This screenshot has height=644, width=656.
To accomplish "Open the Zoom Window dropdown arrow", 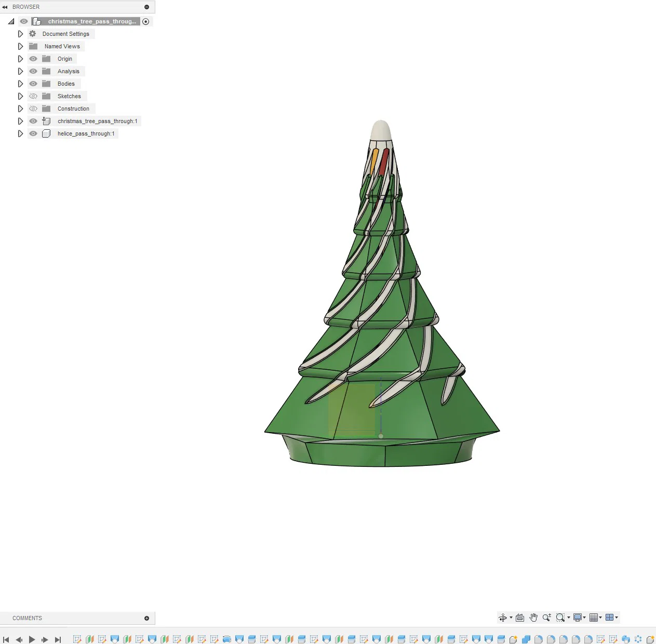I will (569, 618).
